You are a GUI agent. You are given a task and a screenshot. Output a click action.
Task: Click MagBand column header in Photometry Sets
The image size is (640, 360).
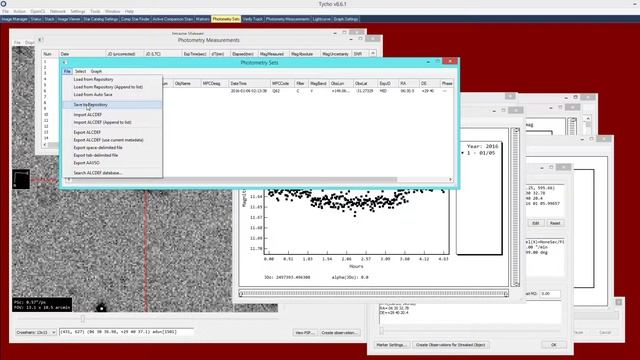pos(318,83)
